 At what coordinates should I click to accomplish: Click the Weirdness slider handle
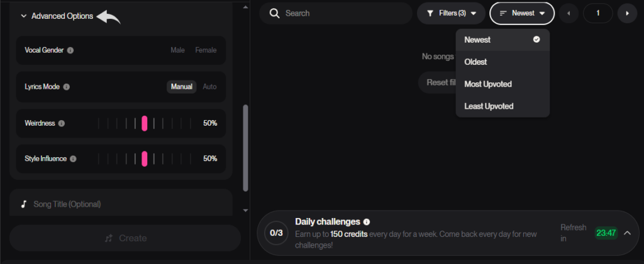click(145, 123)
